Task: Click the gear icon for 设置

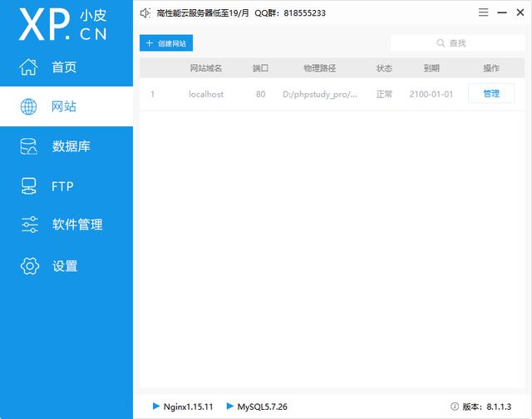Action: (x=29, y=266)
